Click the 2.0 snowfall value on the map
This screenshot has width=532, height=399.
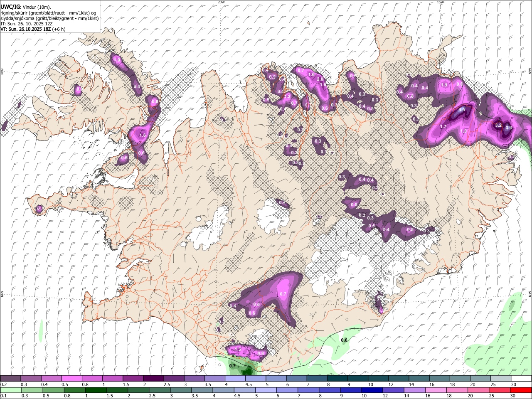(x=320, y=79)
